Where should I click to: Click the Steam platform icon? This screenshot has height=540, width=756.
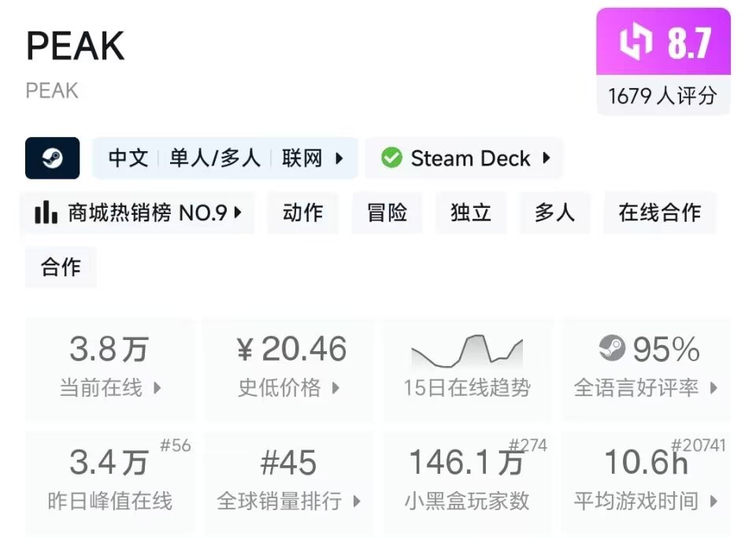click(x=53, y=158)
